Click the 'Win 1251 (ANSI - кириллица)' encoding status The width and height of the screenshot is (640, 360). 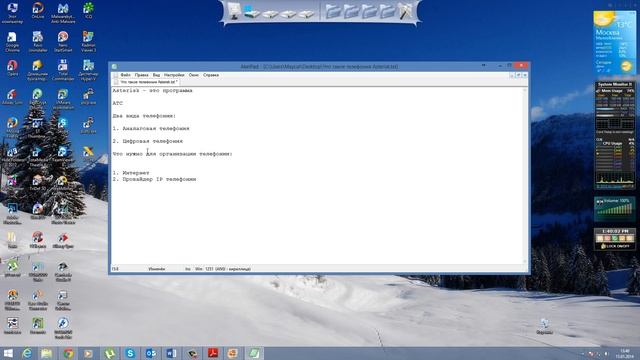[223, 269]
